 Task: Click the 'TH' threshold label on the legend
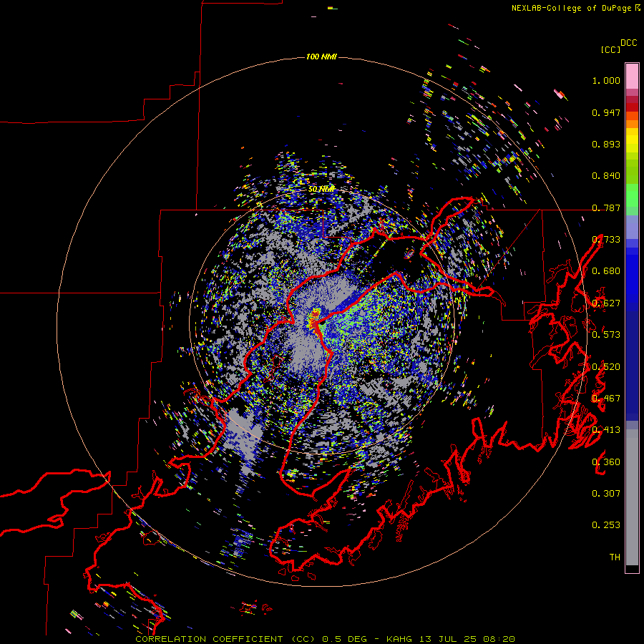(x=615, y=557)
